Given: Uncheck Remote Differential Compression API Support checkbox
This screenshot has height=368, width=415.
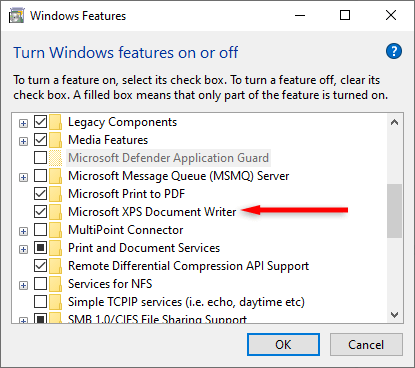Looking at the screenshot, I should click(x=40, y=266).
